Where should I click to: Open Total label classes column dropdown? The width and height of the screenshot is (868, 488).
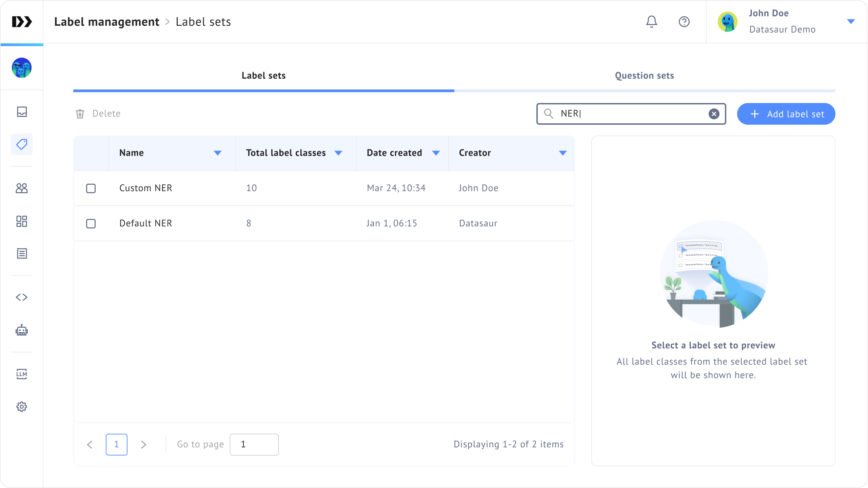tap(338, 153)
